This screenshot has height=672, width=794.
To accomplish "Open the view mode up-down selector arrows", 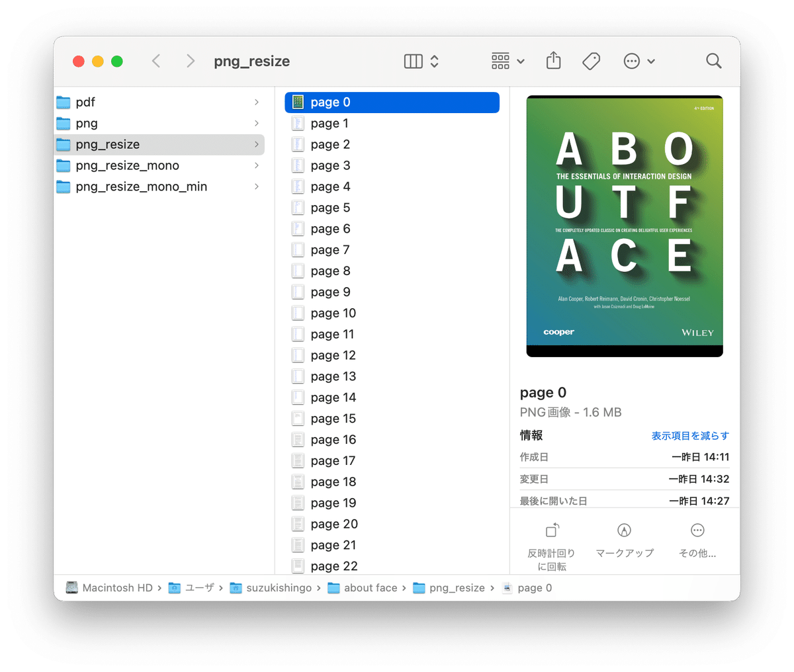I will tap(435, 61).
